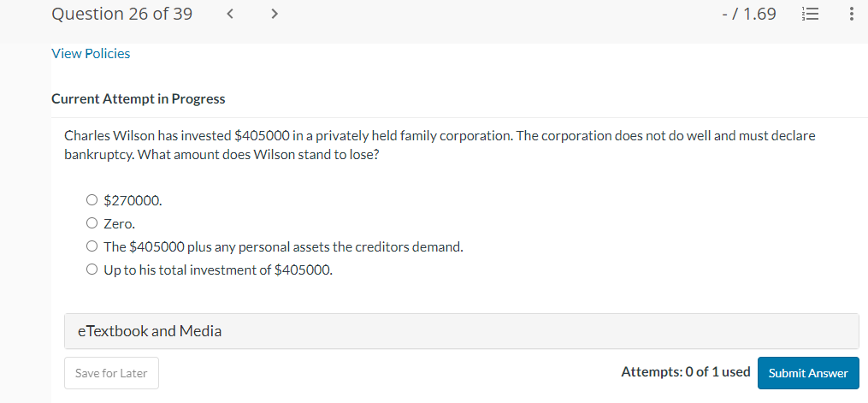Image resolution: width=868 pixels, height=403 pixels.
Task: Pick the radio for total investment of $405000
Action: (x=92, y=270)
